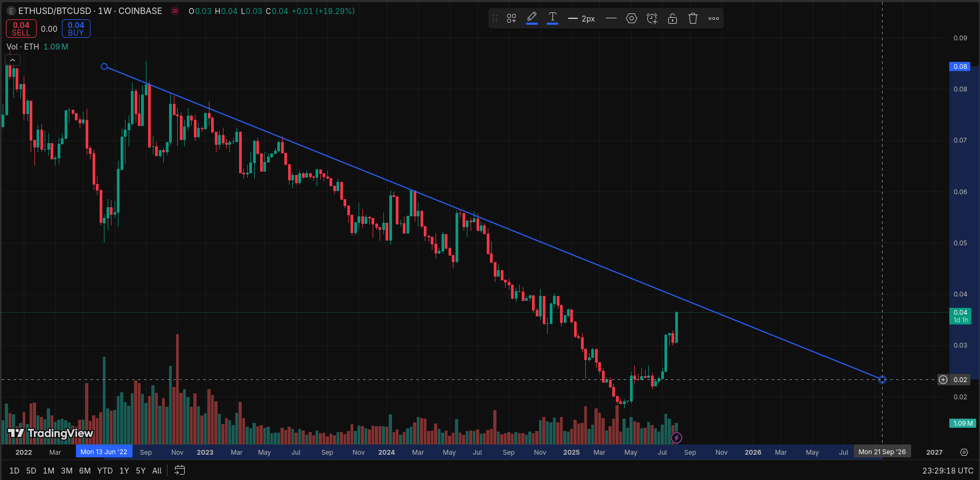Select the 5Y time range
This screenshot has height=480, width=980.
point(141,471)
